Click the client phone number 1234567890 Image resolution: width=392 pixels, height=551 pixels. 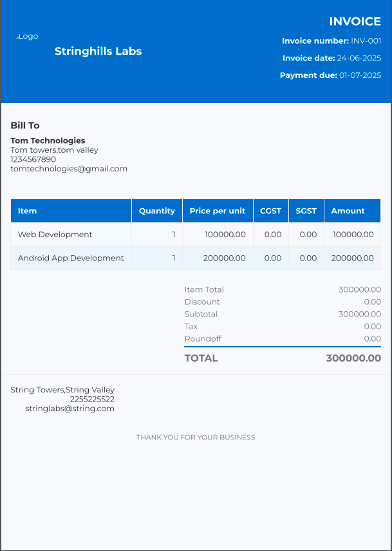pyautogui.click(x=33, y=159)
